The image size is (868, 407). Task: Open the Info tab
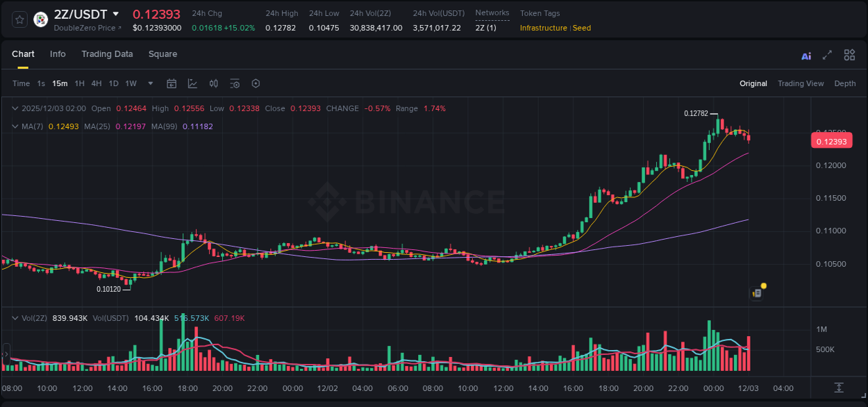[58, 54]
